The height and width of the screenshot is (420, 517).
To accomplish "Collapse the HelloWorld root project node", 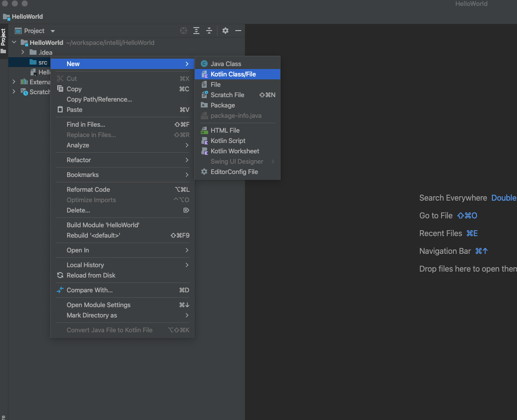I will pyautogui.click(x=14, y=42).
